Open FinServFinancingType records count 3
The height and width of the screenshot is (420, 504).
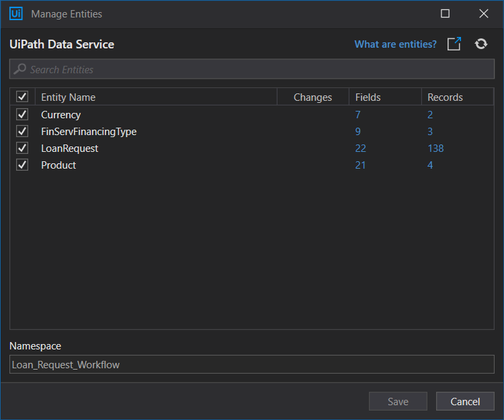point(430,132)
